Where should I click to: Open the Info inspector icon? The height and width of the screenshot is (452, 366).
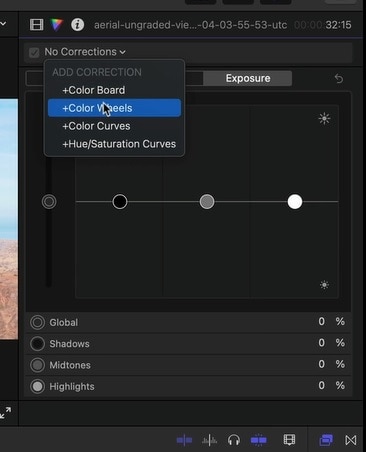pyautogui.click(x=77, y=25)
